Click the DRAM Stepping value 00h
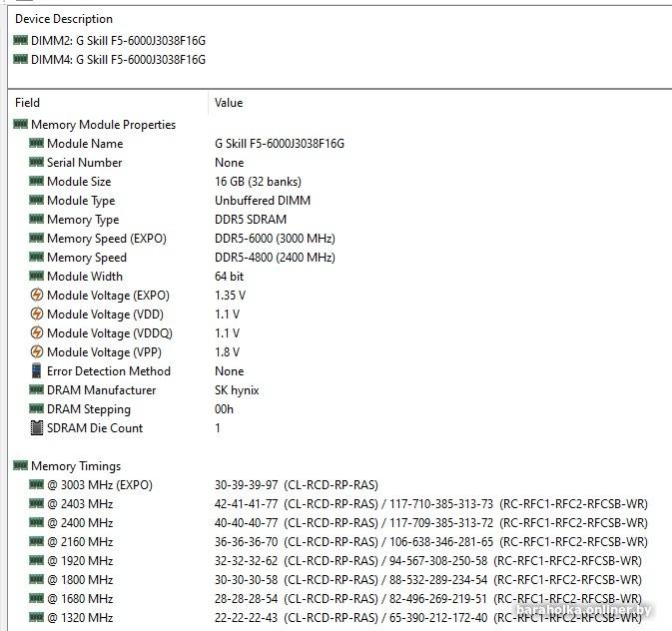The image size is (672, 631). point(224,409)
